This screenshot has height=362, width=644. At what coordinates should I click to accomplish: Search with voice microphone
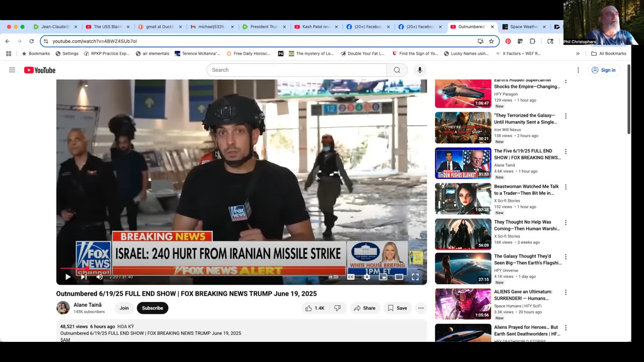(x=420, y=70)
